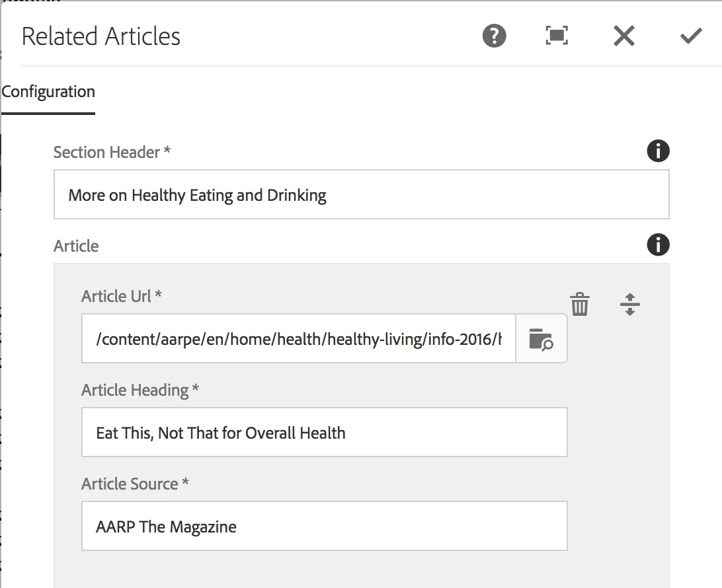The width and height of the screenshot is (722, 588).
Task: Click the Related Articles dialog title
Action: (101, 36)
